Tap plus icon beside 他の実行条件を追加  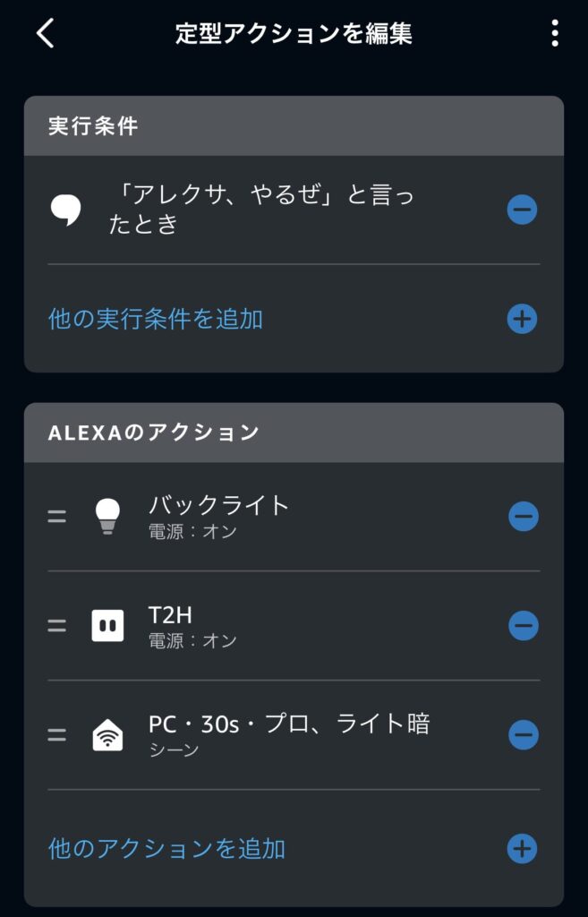(x=522, y=319)
